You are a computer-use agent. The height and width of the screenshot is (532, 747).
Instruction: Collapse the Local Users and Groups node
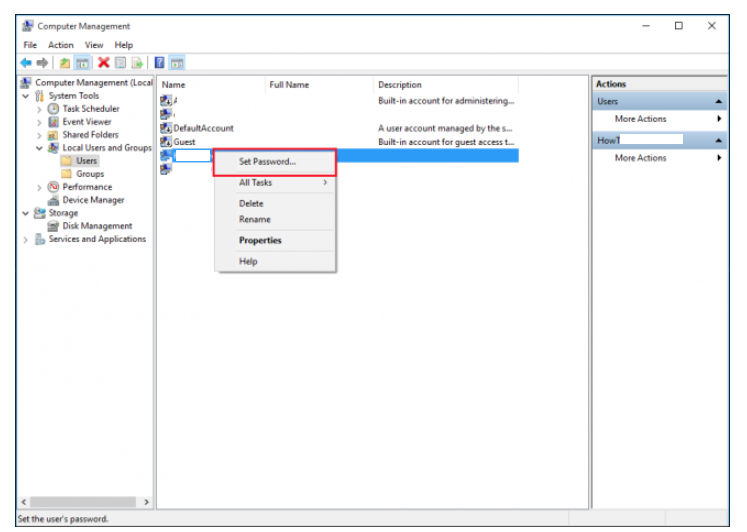(39, 148)
